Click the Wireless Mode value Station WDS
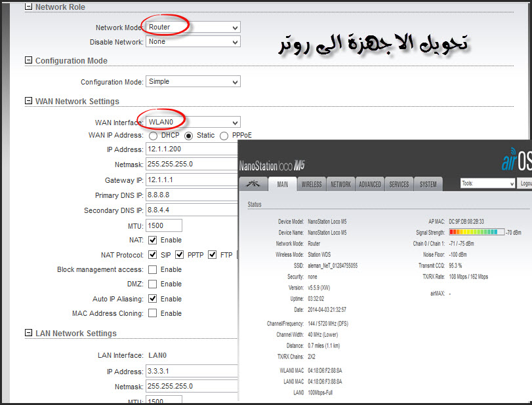 tap(319, 254)
